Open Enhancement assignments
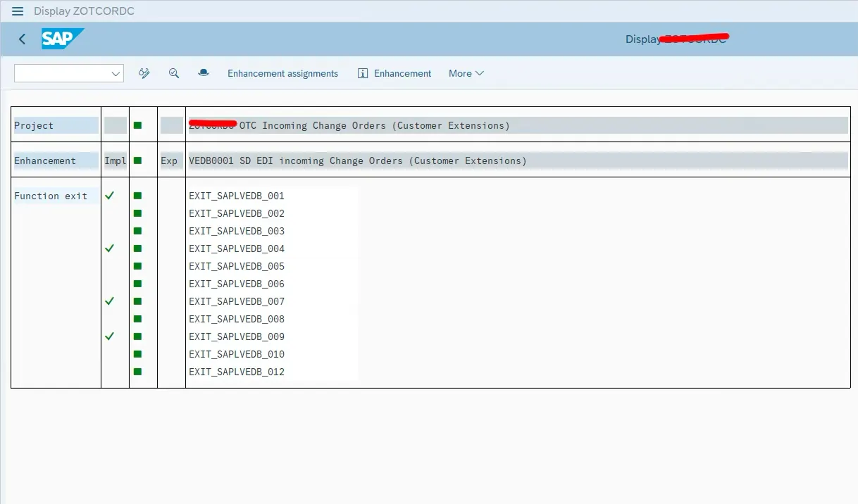858x504 pixels. coord(282,73)
